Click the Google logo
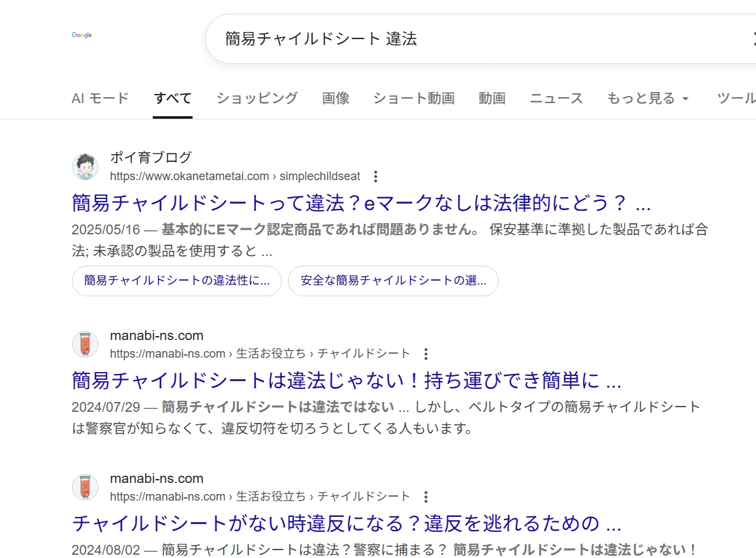The height and width of the screenshot is (558, 756). 82,35
